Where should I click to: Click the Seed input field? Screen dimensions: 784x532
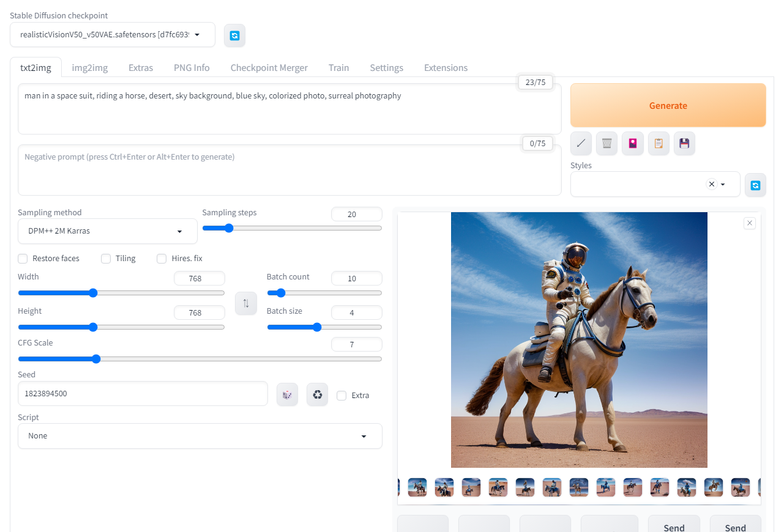pos(143,394)
